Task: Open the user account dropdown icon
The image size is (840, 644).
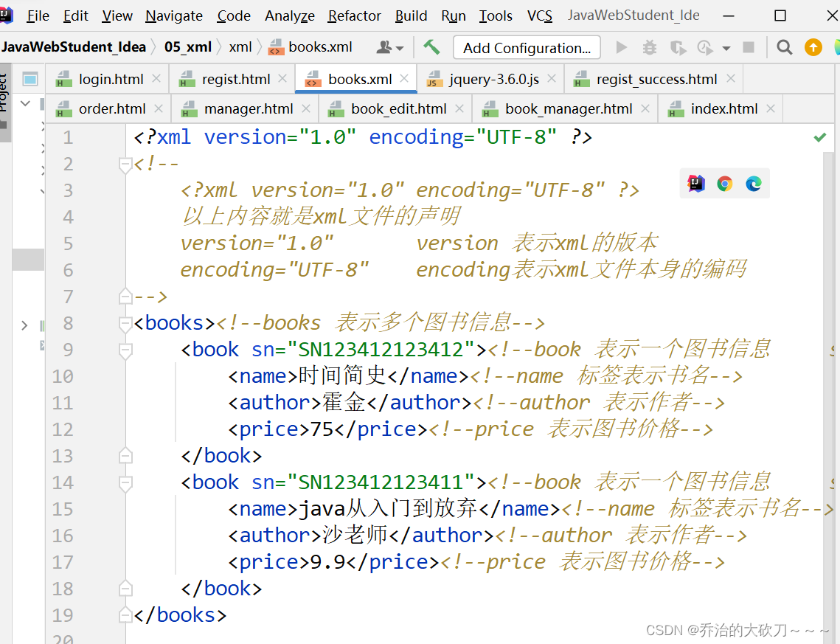Action: pos(389,48)
